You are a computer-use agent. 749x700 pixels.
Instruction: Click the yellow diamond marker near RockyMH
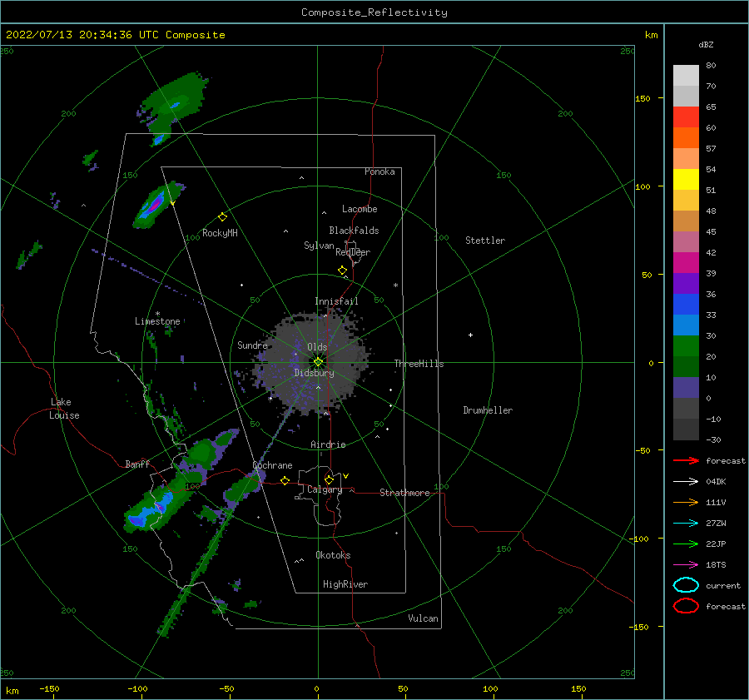222,217
